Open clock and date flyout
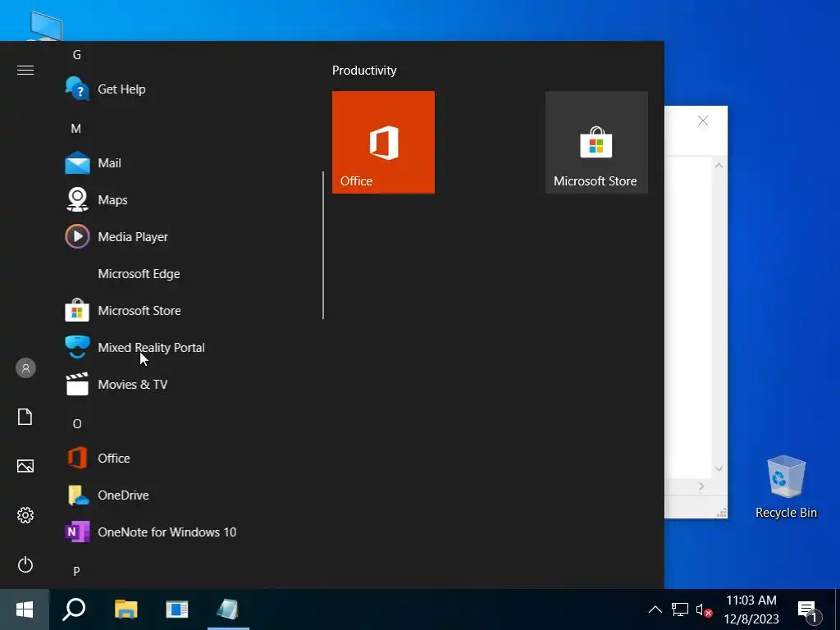Screen dimensions: 840x630 click(x=751, y=609)
